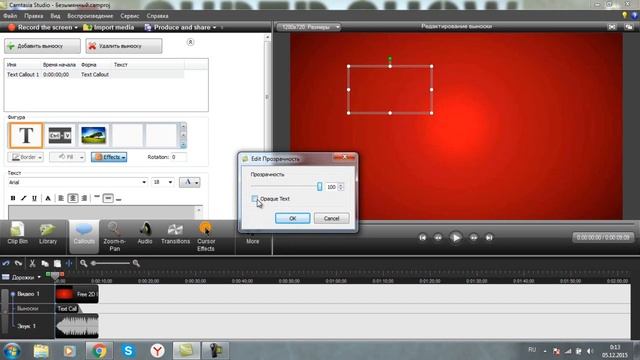The image size is (640, 360).
Task: Center-align callout text
Action: point(73,198)
